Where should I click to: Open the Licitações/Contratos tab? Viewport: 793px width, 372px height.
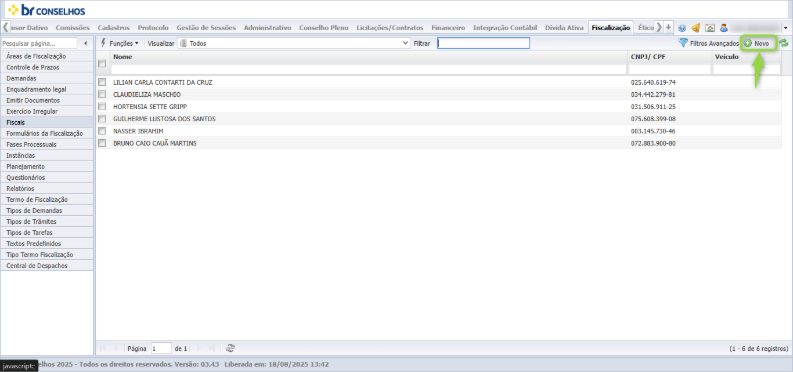pyautogui.click(x=389, y=28)
